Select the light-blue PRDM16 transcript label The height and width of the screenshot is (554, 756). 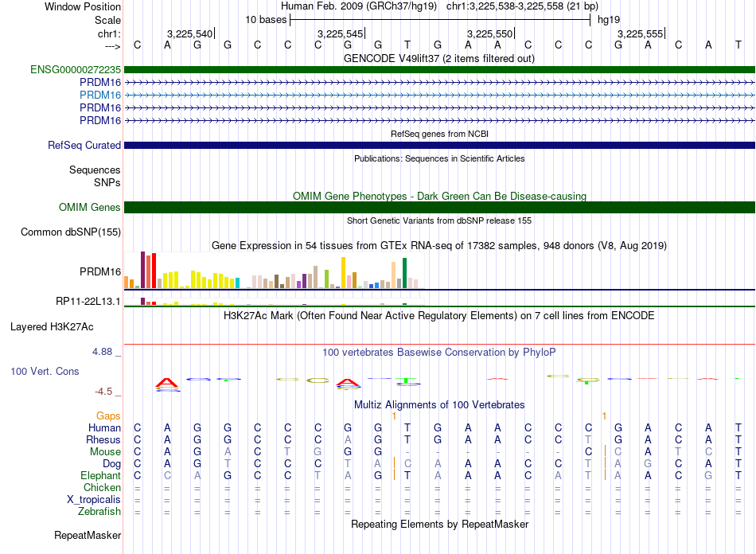[100, 95]
